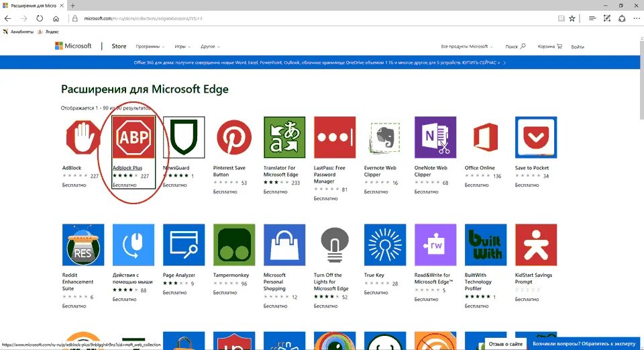Open the Поиск search link
This screenshot has height=350, width=644.
click(x=515, y=46)
